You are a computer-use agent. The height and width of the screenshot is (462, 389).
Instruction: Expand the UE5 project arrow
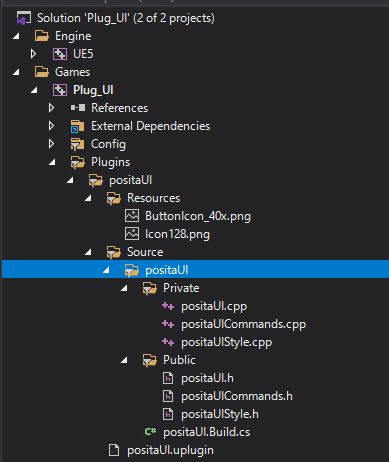pyautogui.click(x=33, y=54)
